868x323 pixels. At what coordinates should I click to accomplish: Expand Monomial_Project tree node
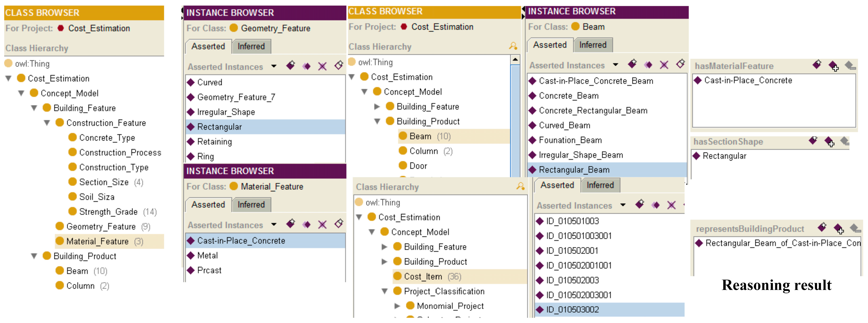coord(397,306)
